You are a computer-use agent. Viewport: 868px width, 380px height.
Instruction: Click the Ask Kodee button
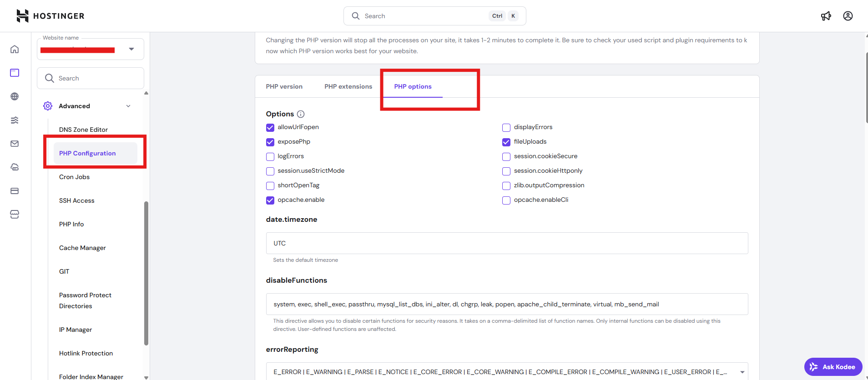click(x=833, y=367)
